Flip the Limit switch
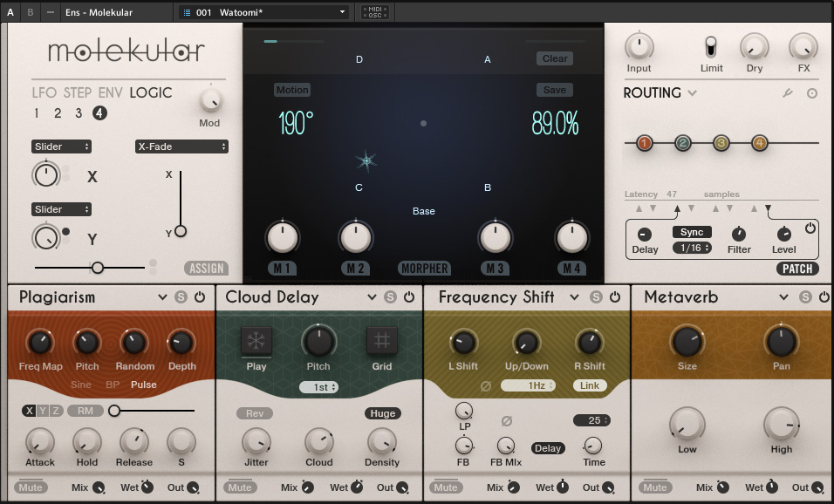Screen dimensions: 834x504 pyautogui.click(x=711, y=47)
